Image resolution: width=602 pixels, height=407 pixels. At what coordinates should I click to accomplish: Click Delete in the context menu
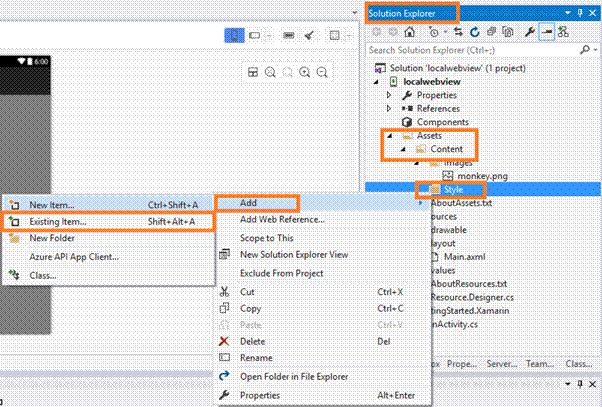point(322,341)
